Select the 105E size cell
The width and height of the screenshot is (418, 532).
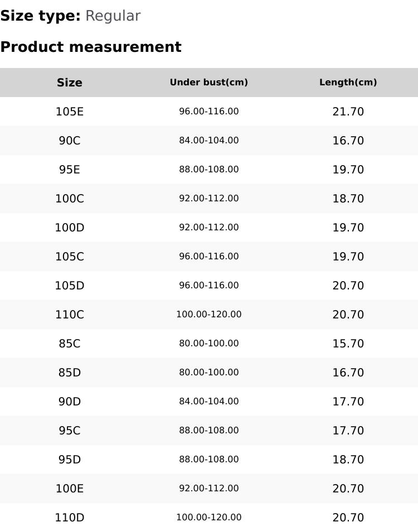[x=70, y=112]
